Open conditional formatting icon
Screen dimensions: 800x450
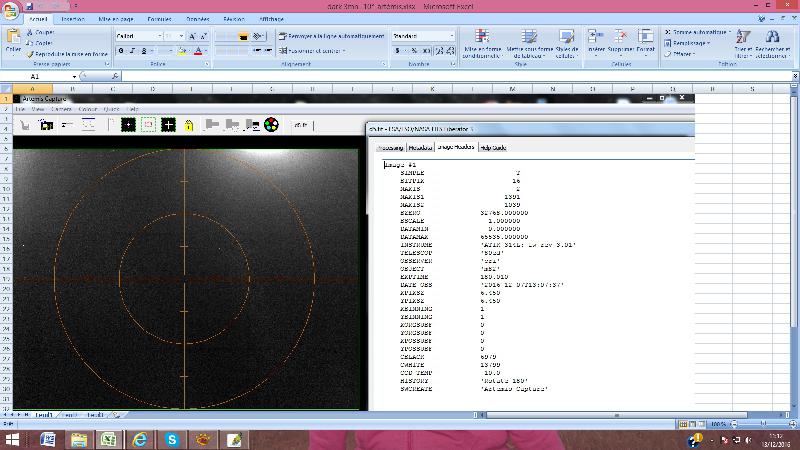(482, 36)
